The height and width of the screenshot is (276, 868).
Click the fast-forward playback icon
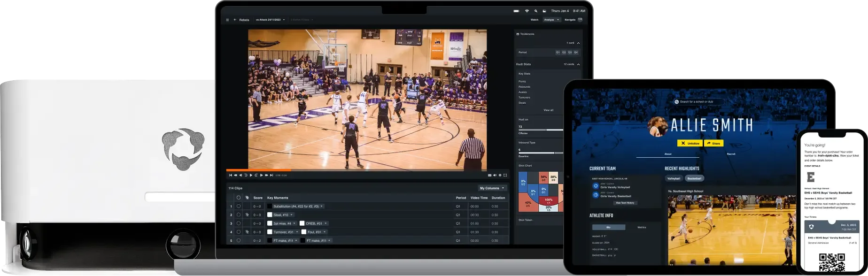point(266,175)
